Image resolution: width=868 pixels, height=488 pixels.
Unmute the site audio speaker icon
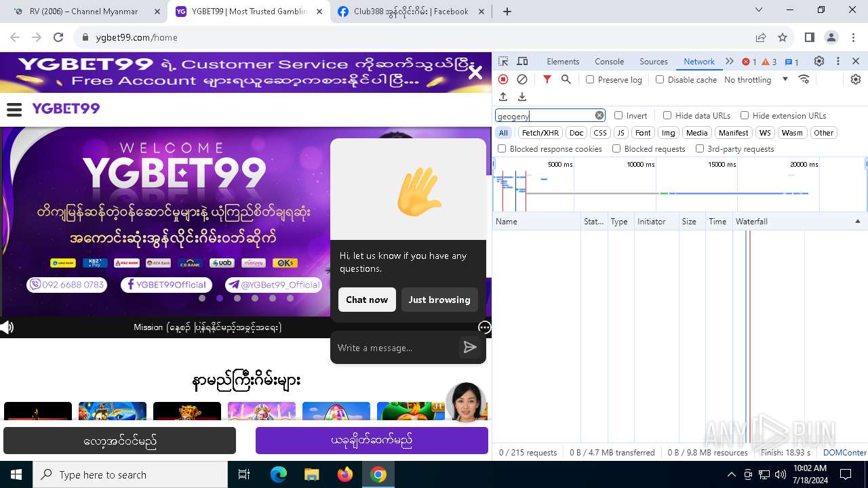7,328
